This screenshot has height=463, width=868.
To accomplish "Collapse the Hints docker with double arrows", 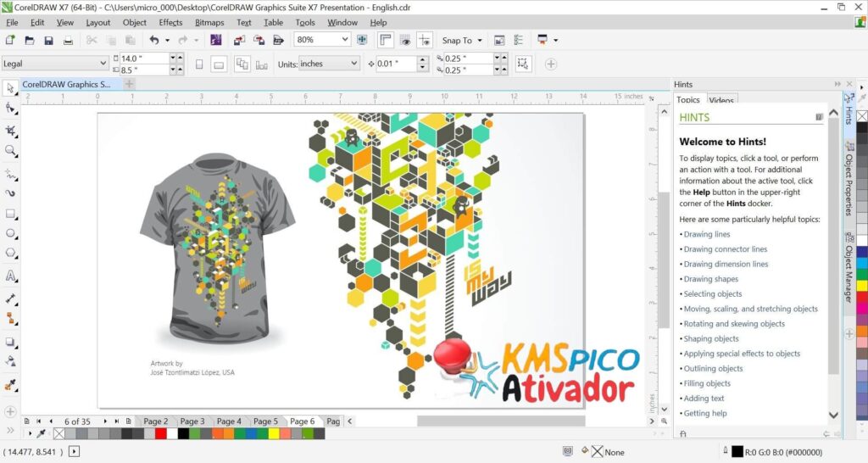I will click(x=837, y=84).
